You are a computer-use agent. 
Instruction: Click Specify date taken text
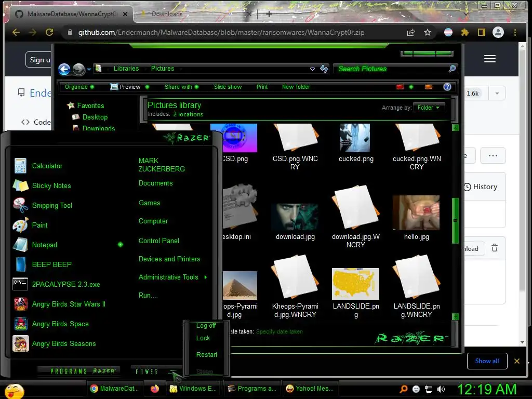point(279,331)
